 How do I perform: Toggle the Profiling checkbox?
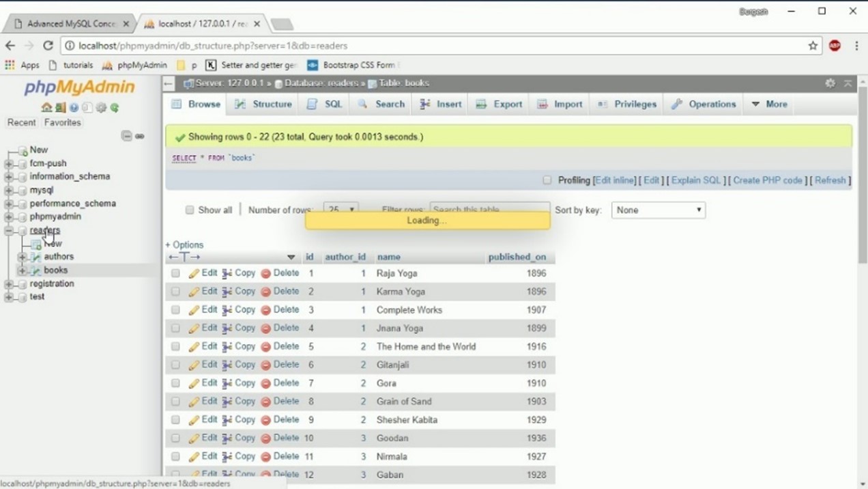[547, 180]
